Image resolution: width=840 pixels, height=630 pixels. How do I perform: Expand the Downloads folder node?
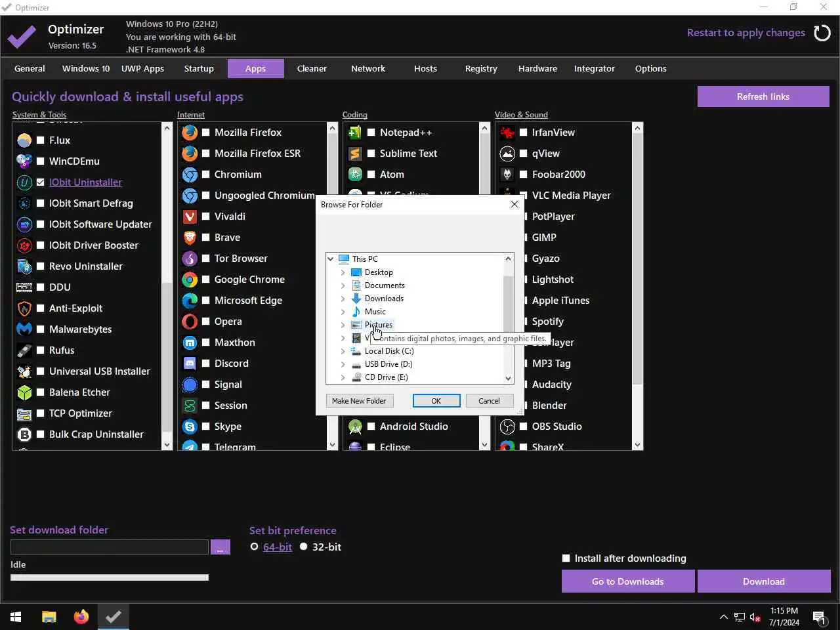tap(343, 299)
